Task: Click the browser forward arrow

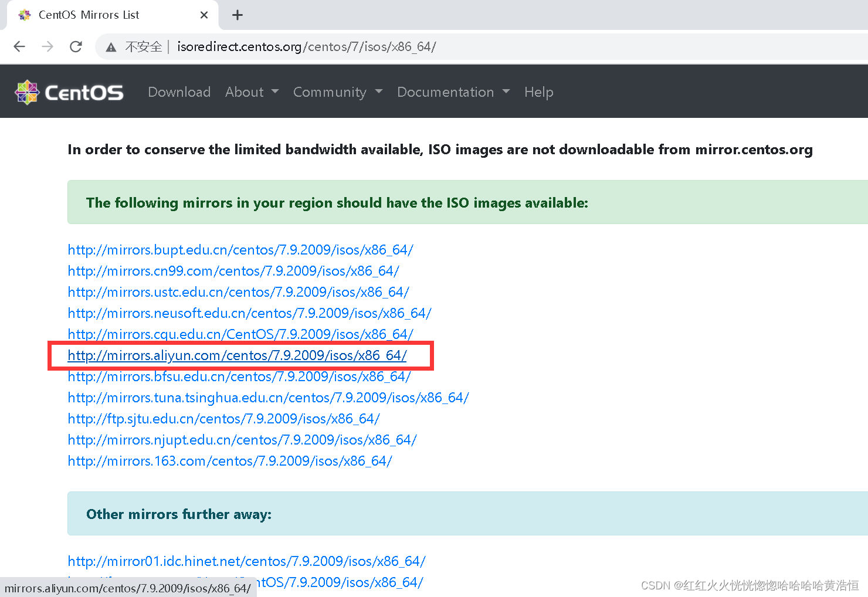Action: [x=48, y=46]
